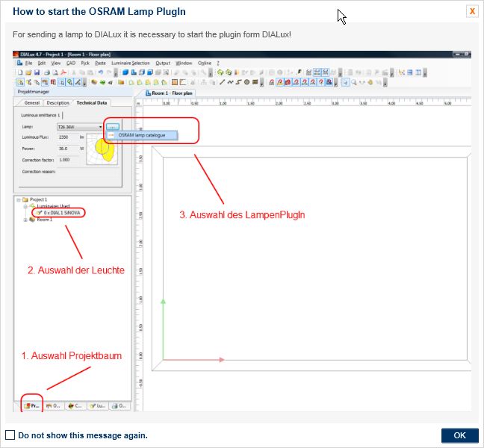Click the Power value field 36.0
484x448 pixels.
pos(68,149)
